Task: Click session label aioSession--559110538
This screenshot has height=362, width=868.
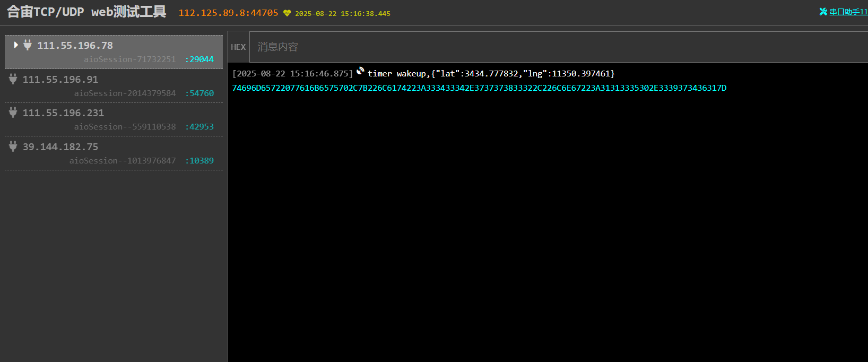Action: [125, 127]
